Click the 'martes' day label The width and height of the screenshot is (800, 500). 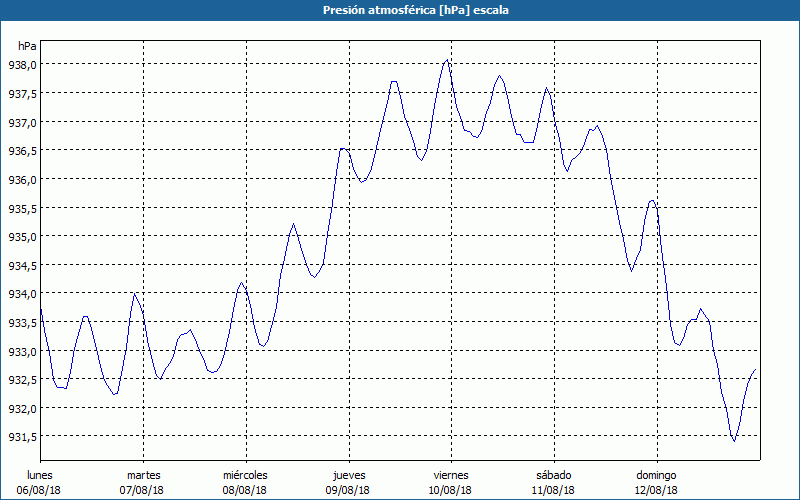144,475
